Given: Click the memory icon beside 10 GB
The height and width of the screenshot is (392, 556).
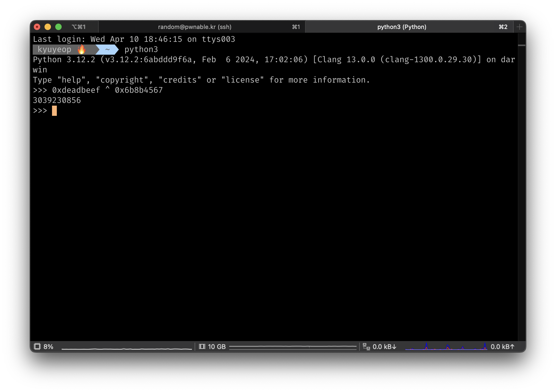Looking at the screenshot, I should (202, 346).
